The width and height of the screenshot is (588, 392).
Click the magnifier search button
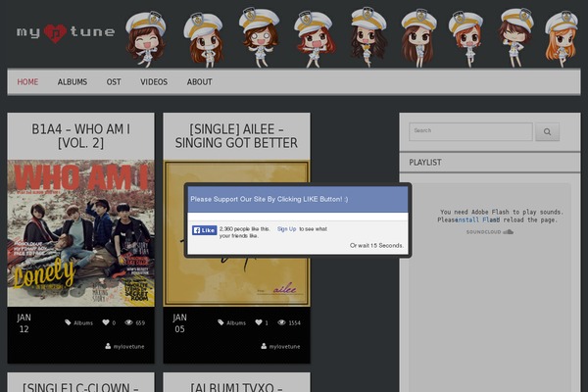tap(547, 131)
